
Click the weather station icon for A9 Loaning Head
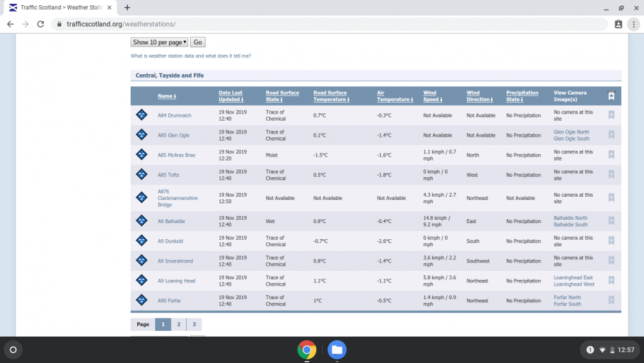142,280
